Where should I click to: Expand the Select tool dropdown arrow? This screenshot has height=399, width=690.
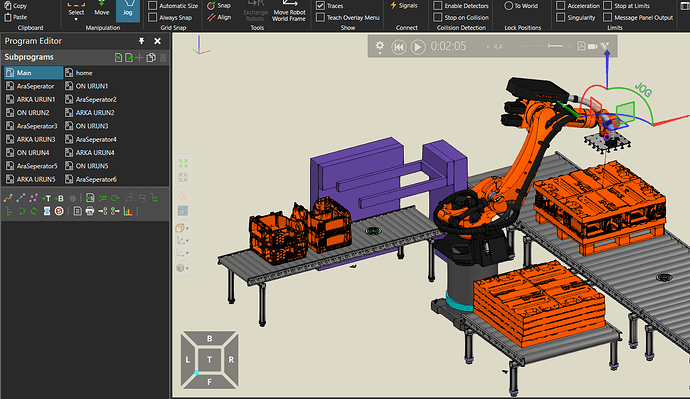click(76, 19)
